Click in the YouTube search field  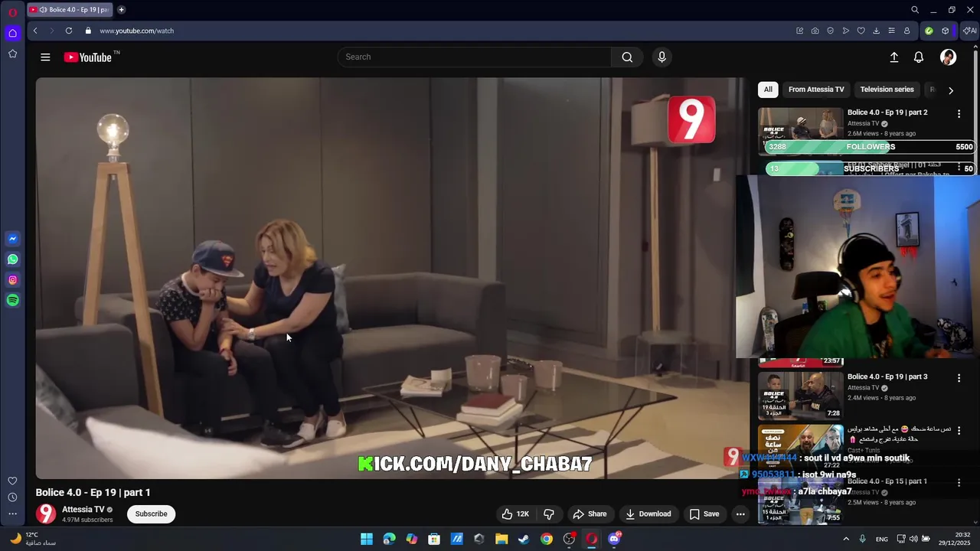(x=475, y=57)
